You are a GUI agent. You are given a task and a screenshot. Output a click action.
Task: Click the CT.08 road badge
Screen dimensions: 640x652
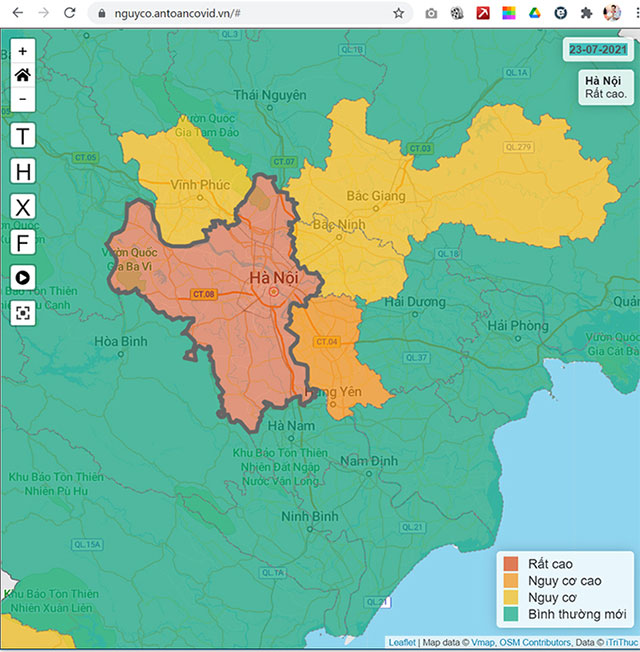click(204, 294)
